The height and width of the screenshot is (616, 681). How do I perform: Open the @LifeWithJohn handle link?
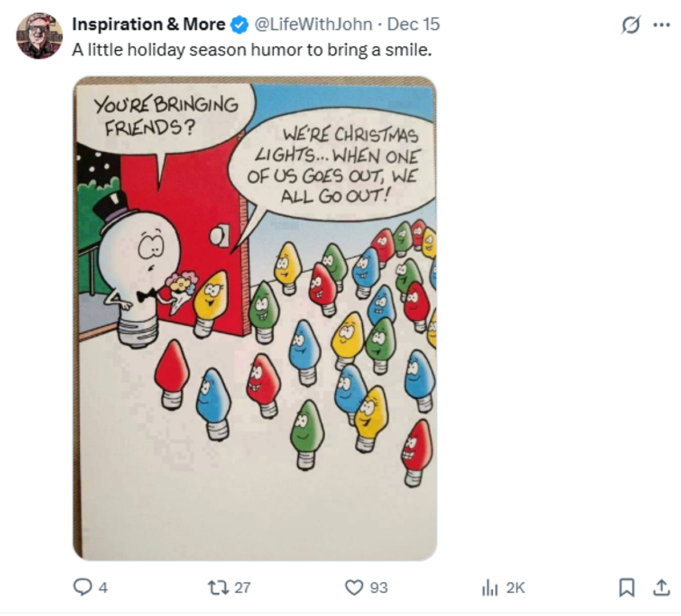click(313, 25)
